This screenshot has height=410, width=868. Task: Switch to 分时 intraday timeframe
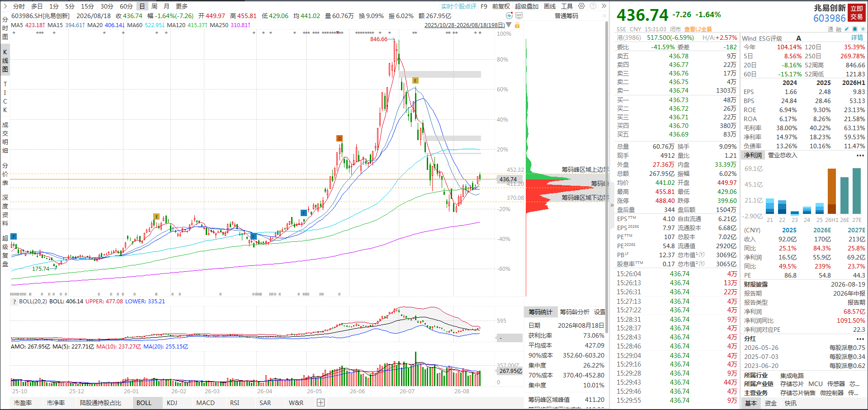pos(19,6)
